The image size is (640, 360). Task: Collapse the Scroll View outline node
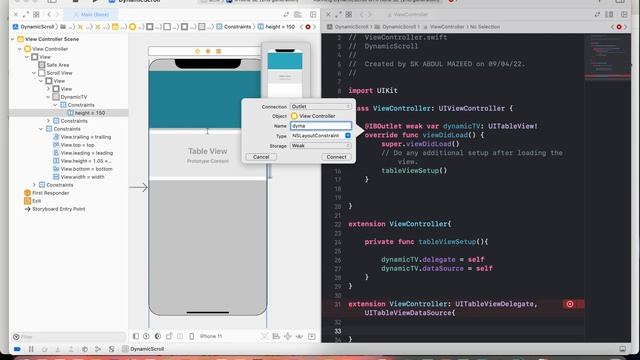(34, 73)
